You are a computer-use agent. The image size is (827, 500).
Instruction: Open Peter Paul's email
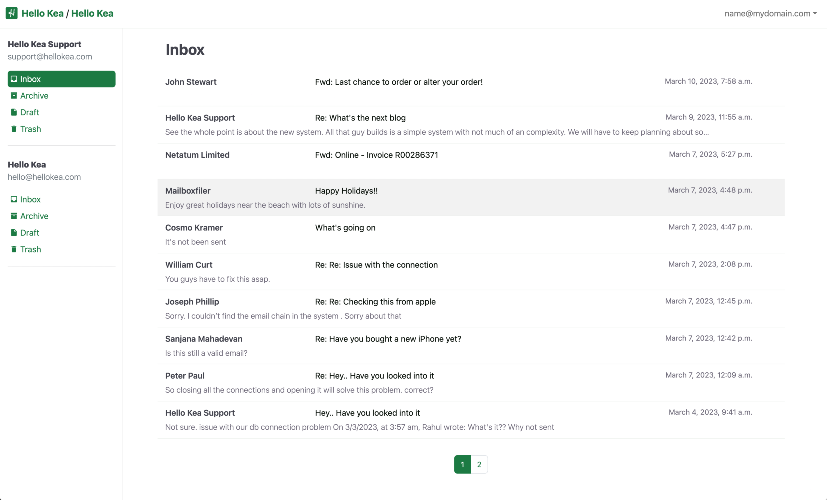[x=471, y=382]
